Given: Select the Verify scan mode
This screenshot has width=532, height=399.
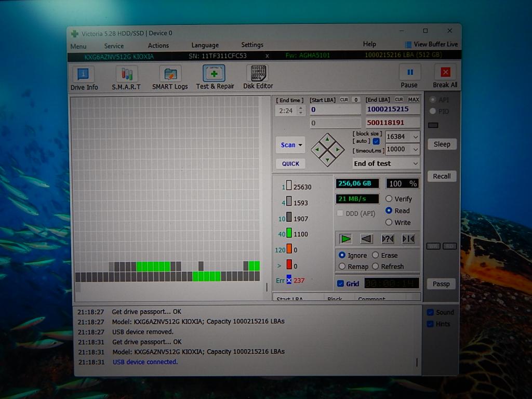Looking at the screenshot, I should pos(389,199).
